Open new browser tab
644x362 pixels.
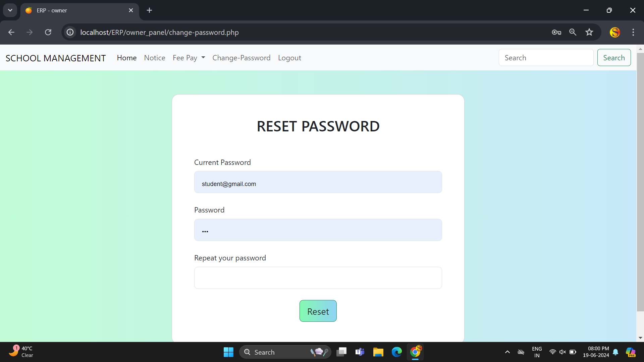pyautogui.click(x=149, y=10)
